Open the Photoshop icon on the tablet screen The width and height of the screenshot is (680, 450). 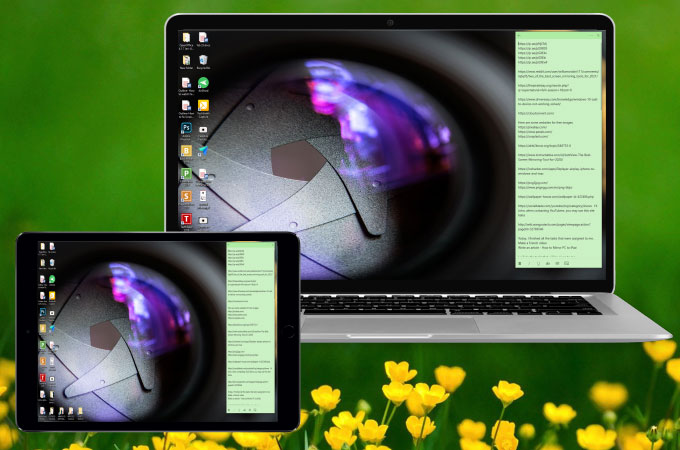click(x=44, y=311)
